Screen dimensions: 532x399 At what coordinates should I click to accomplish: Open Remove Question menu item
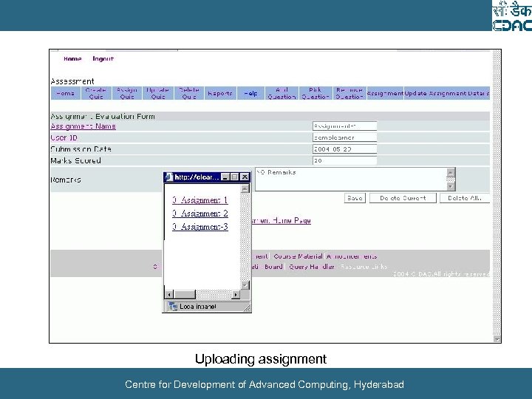[x=349, y=93]
